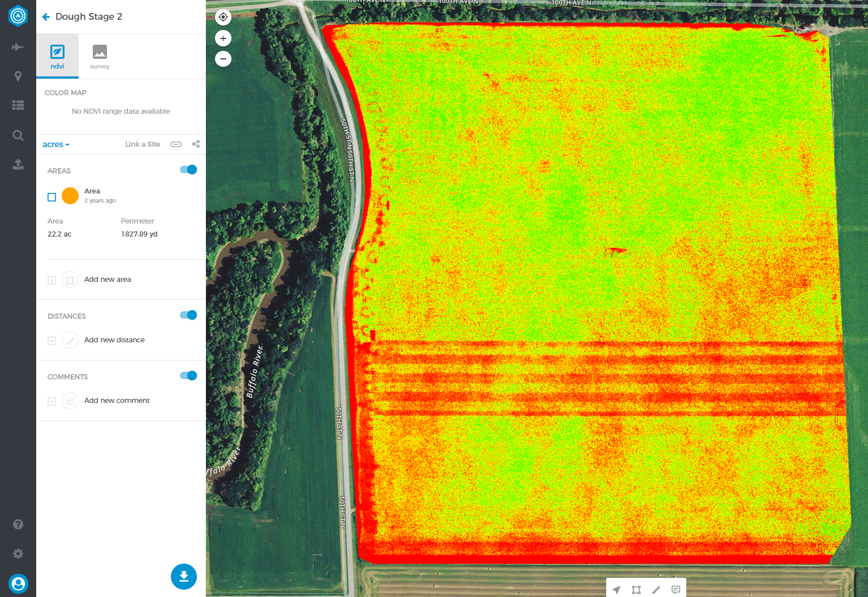Click the Link a Site link
868x597 pixels.
[143, 144]
